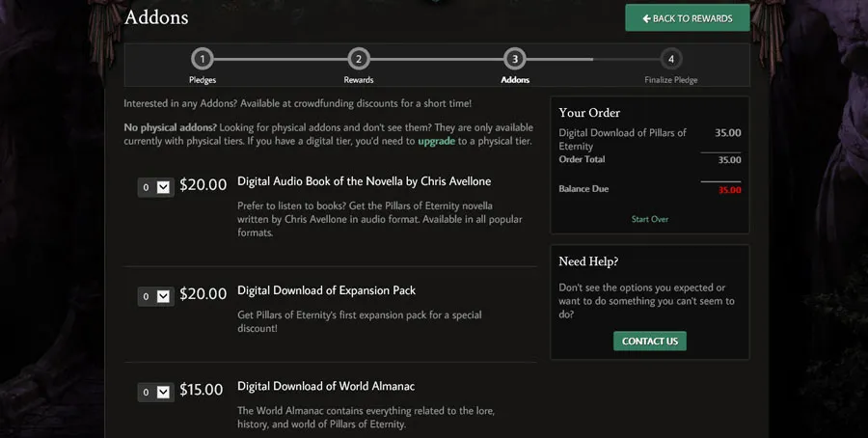Image resolution: width=868 pixels, height=438 pixels.
Task: Click red Balance Due amount 35.00
Action: tap(730, 190)
